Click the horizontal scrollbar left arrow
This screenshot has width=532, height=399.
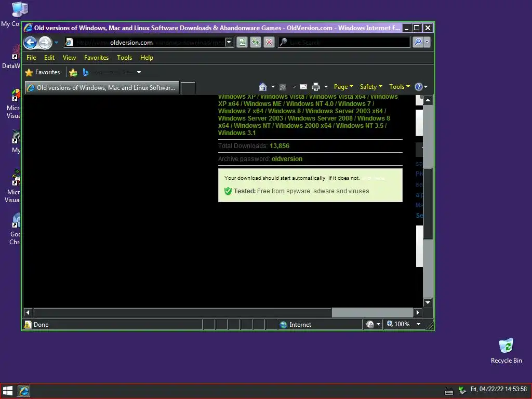(28, 312)
